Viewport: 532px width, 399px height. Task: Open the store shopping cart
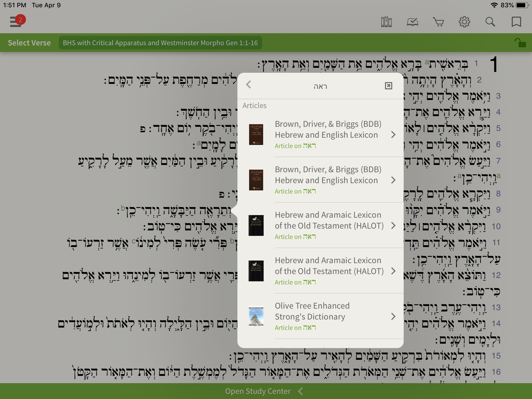[438, 22]
